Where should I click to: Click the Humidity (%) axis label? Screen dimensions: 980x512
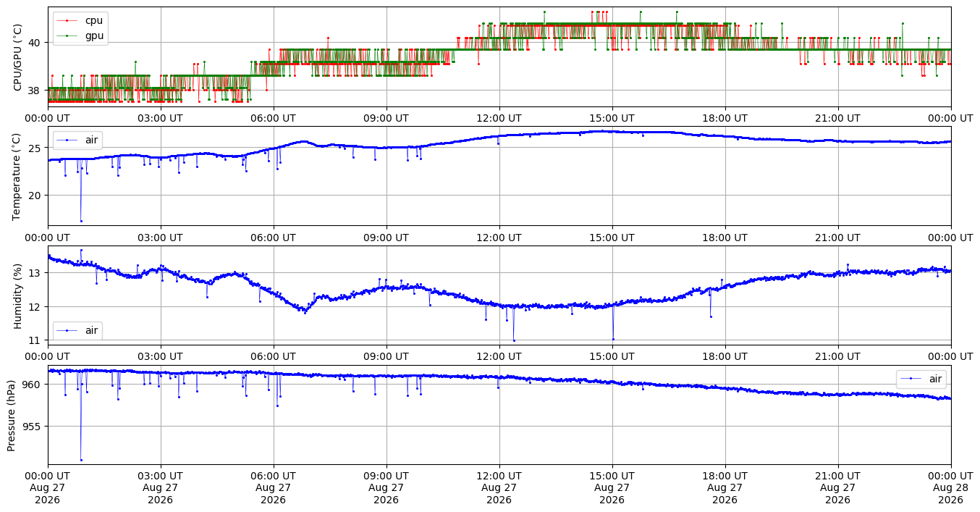(x=18, y=295)
